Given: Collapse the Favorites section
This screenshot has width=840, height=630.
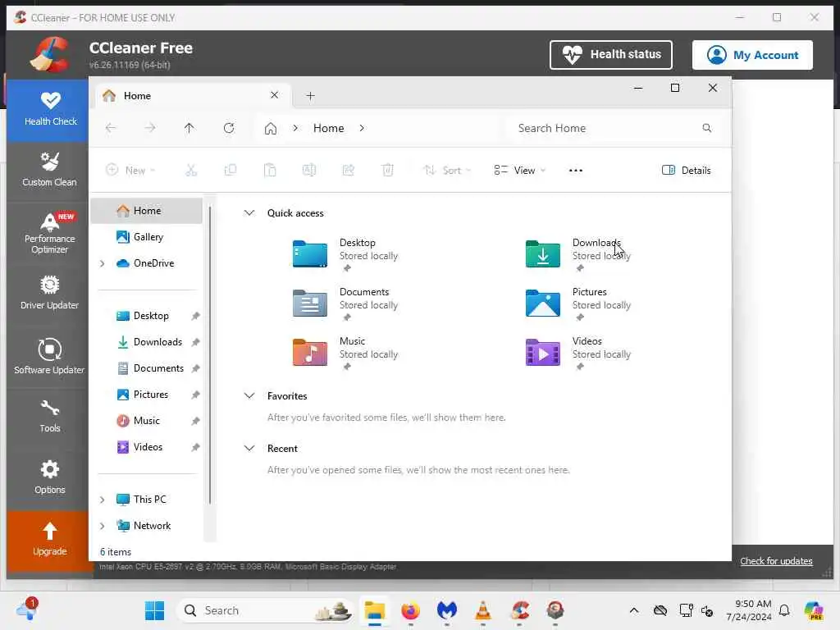Looking at the screenshot, I should coord(249,396).
